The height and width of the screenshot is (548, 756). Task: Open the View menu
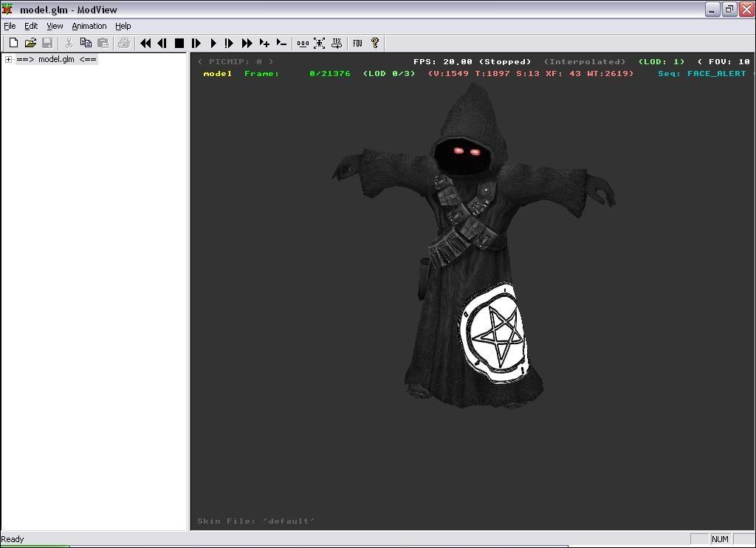55,26
